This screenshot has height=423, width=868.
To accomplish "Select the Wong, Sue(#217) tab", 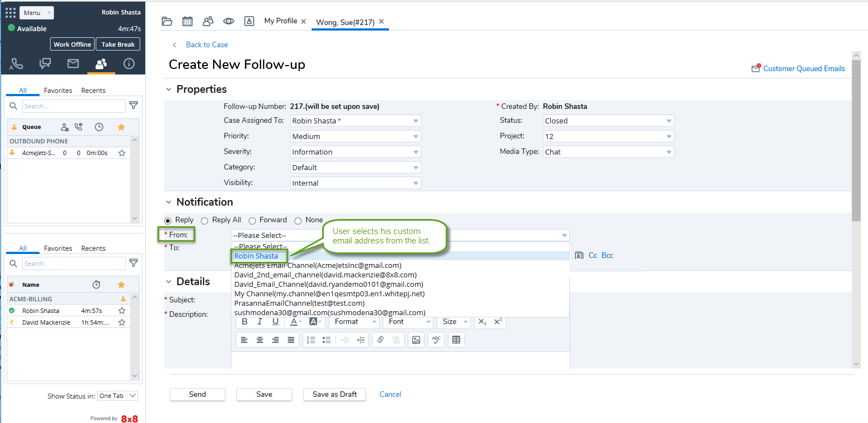I will pos(346,22).
